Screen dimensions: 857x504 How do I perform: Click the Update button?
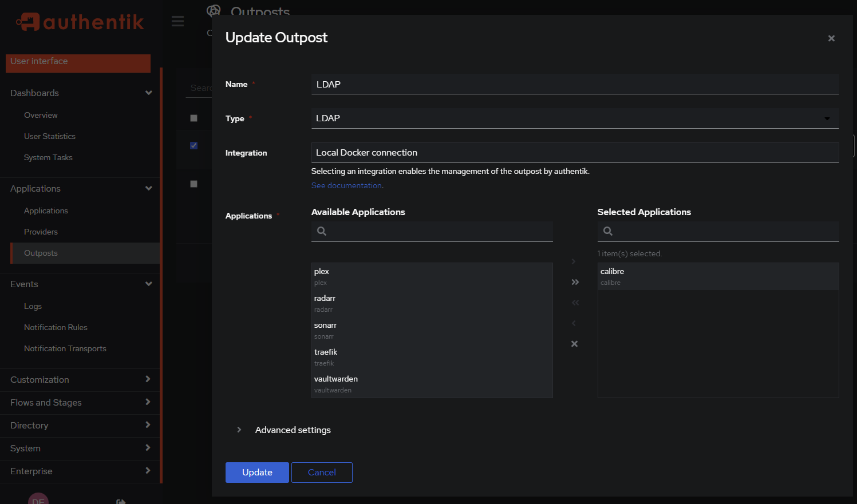tap(257, 473)
